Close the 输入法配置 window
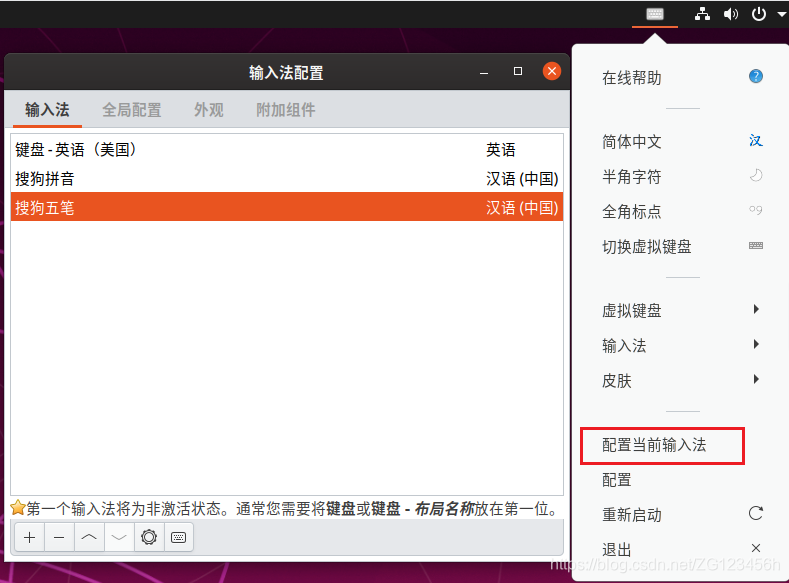This screenshot has width=789, height=583. pyautogui.click(x=552, y=71)
